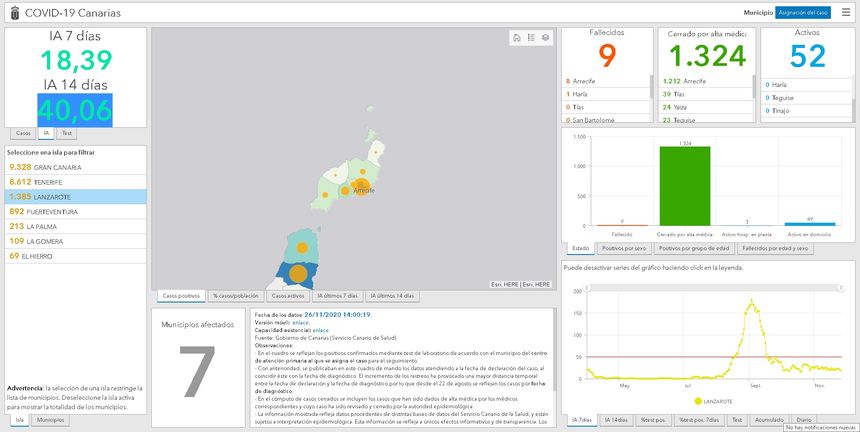This screenshot has width=860, height=432.
Task: Toggle the Asignación del caso button
Action: 803,12
